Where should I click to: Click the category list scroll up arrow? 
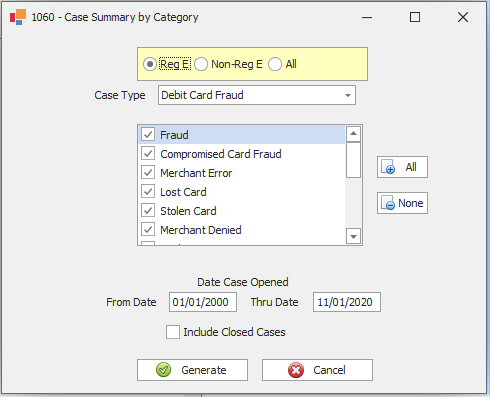(x=353, y=134)
